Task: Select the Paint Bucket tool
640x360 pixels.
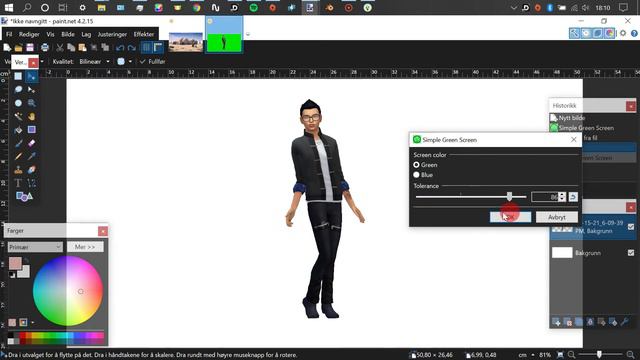Action: coord(18,130)
